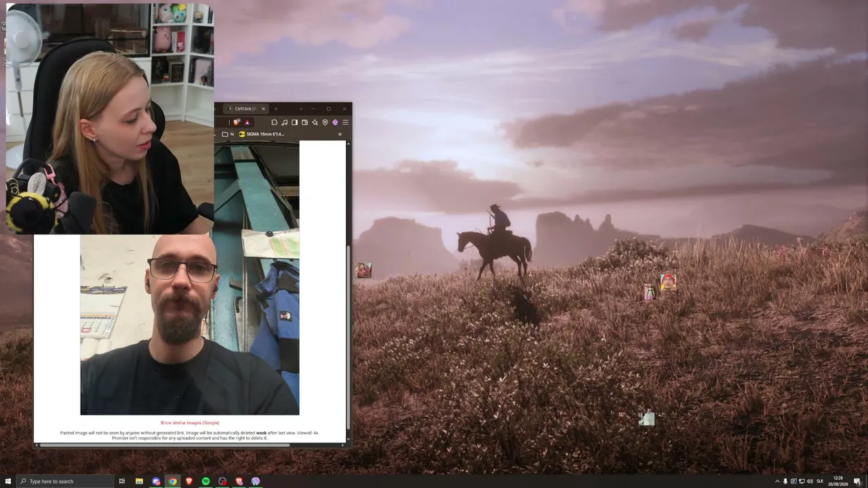Screen dimensions: 868x488
Task: Open the Brave VPN shield icon
Action: 325,123
